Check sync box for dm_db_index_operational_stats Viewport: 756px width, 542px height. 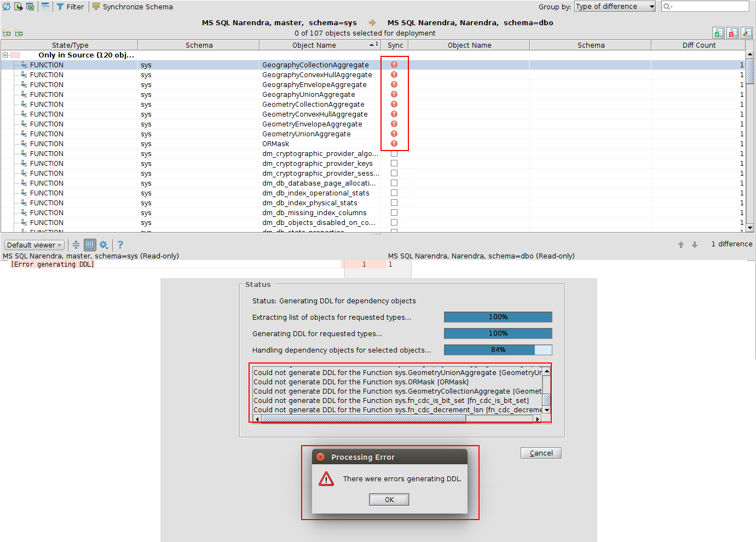(394, 193)
